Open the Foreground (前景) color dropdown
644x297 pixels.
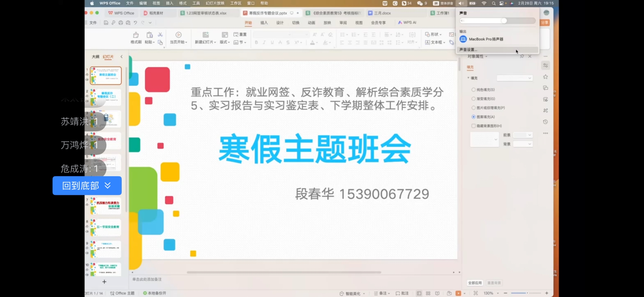[523, 135]
